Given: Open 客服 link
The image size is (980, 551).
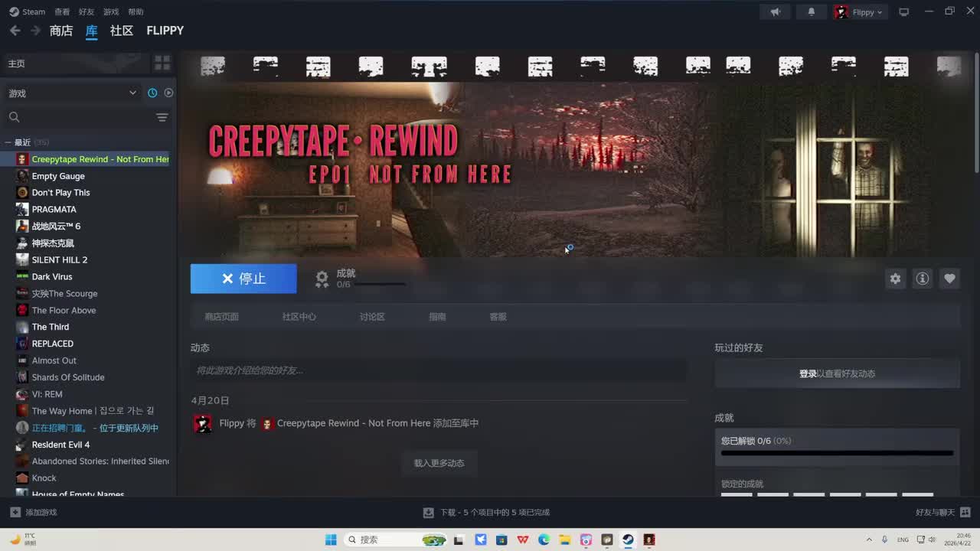Looking at the screenshot, I should 498,317.
